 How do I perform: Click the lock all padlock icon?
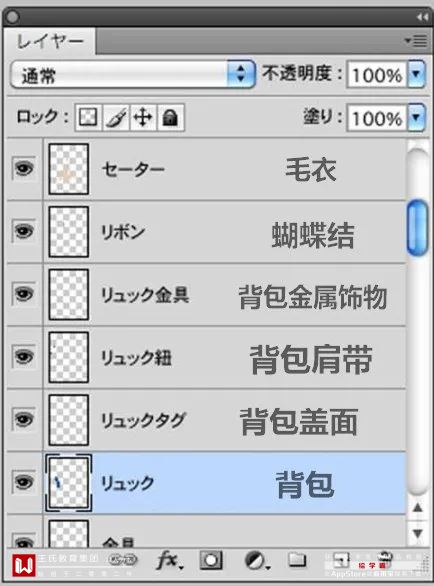[170, 117]
